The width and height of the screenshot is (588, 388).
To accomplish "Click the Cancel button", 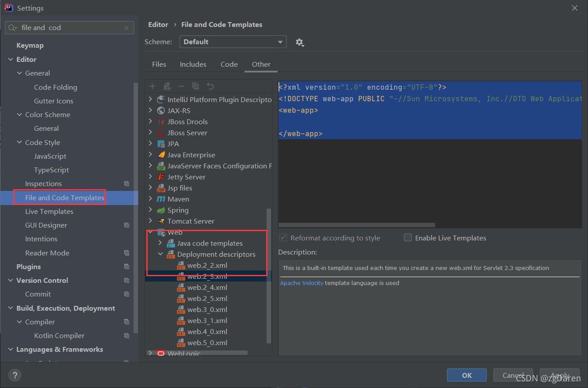I will tap(513, 375).
